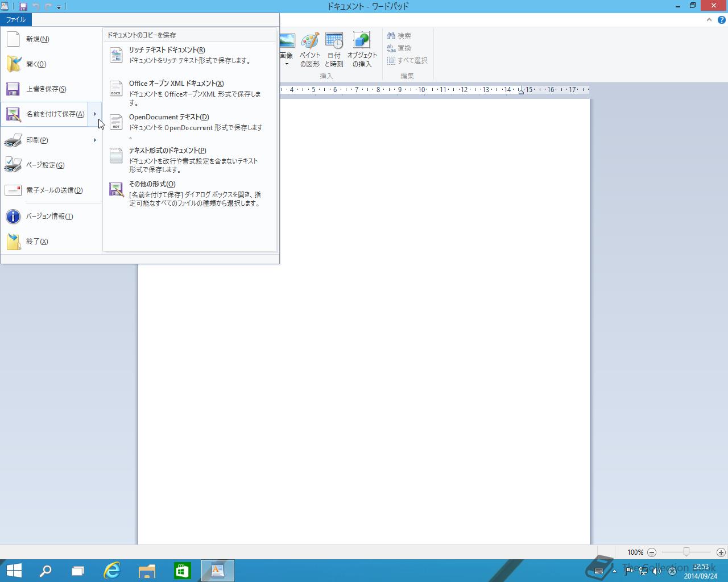Screen dimensions: 728x582
Task: Open the Store from the taskbar
Action: tap(182, 571)
